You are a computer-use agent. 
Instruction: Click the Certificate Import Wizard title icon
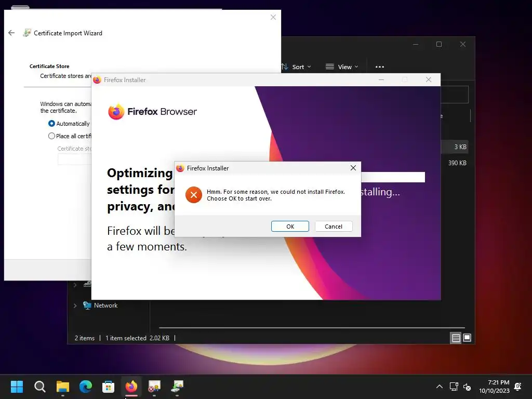point(27,33)
